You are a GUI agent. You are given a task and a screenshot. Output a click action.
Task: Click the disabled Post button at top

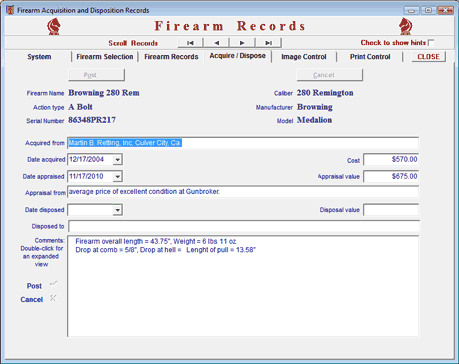[96, 75]
